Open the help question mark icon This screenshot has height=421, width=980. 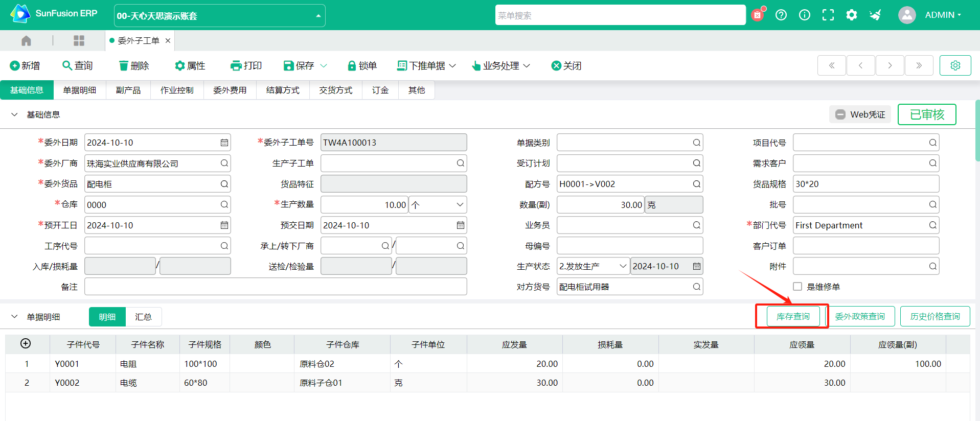[x=781, y=15]
